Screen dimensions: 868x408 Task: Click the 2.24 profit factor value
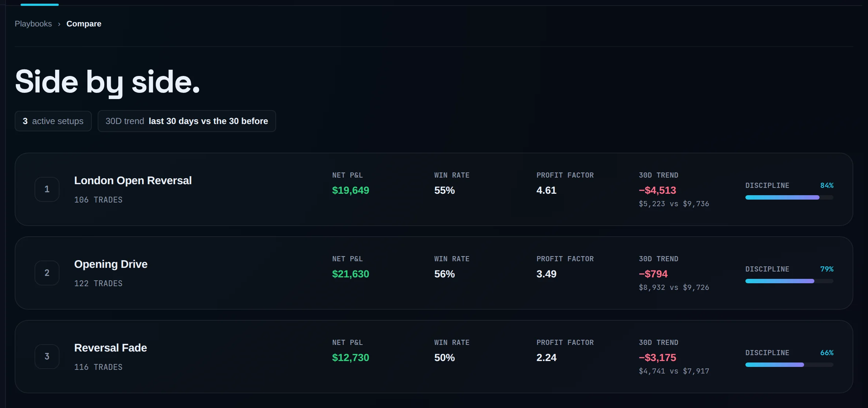coord(546,358)
